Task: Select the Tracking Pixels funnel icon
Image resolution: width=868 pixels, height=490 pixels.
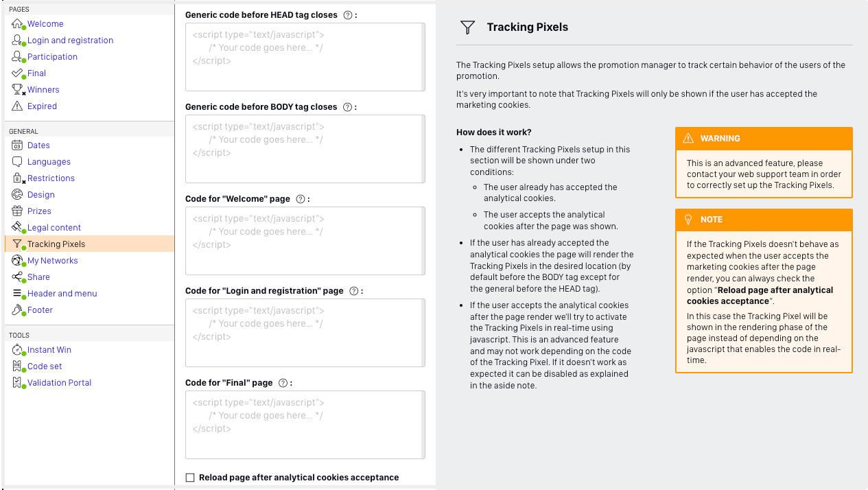Action: click(16, 244)
